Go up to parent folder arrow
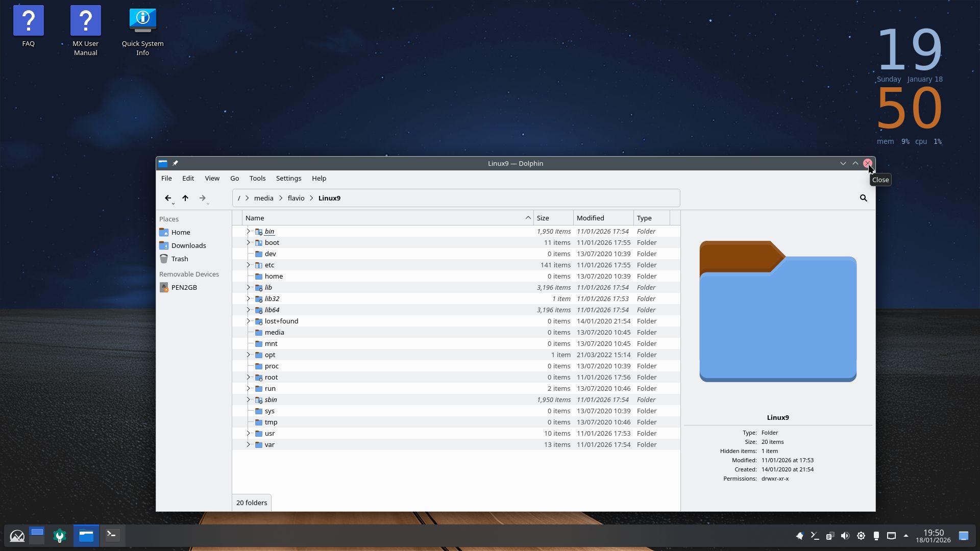Viewport: 980px width, 551px height. [185, 198]
